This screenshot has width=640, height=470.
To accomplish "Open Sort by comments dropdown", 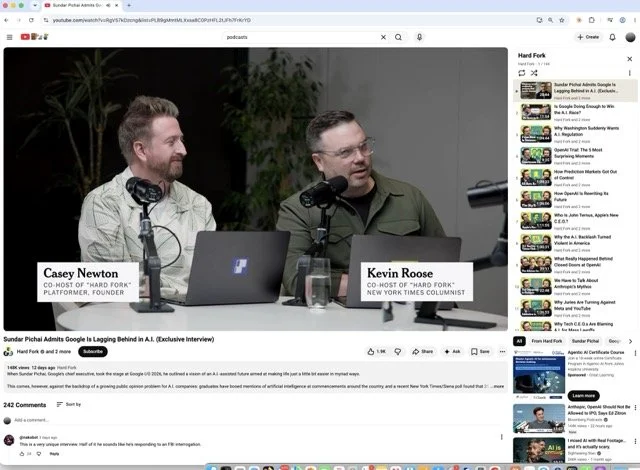I will coord(69,404).
